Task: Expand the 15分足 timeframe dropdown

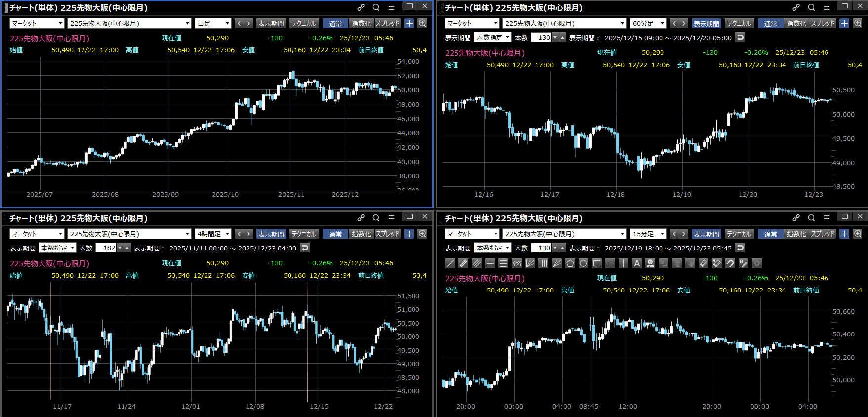Action: 648,234
